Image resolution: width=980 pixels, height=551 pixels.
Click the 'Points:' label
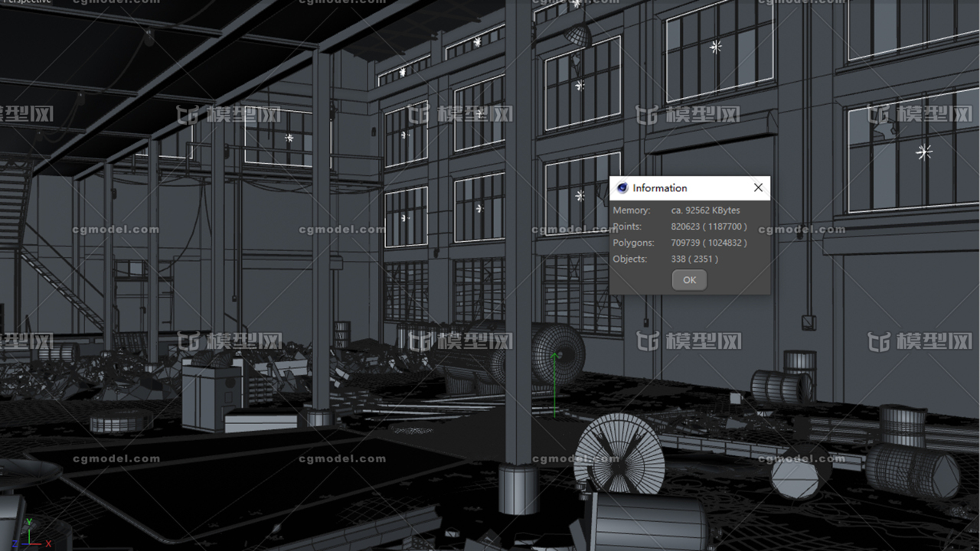coord(627,227)
